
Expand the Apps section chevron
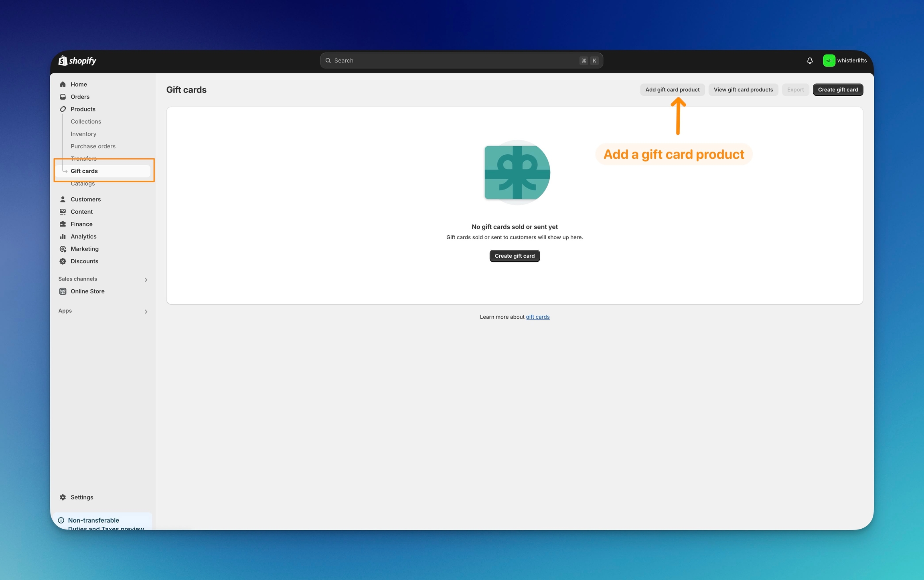click(146, 311)
